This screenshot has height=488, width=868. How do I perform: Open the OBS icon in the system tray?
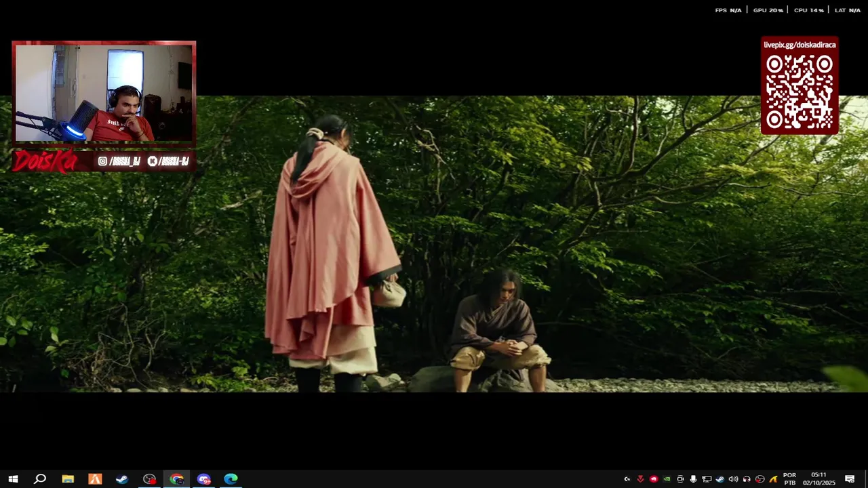[759, 479]
